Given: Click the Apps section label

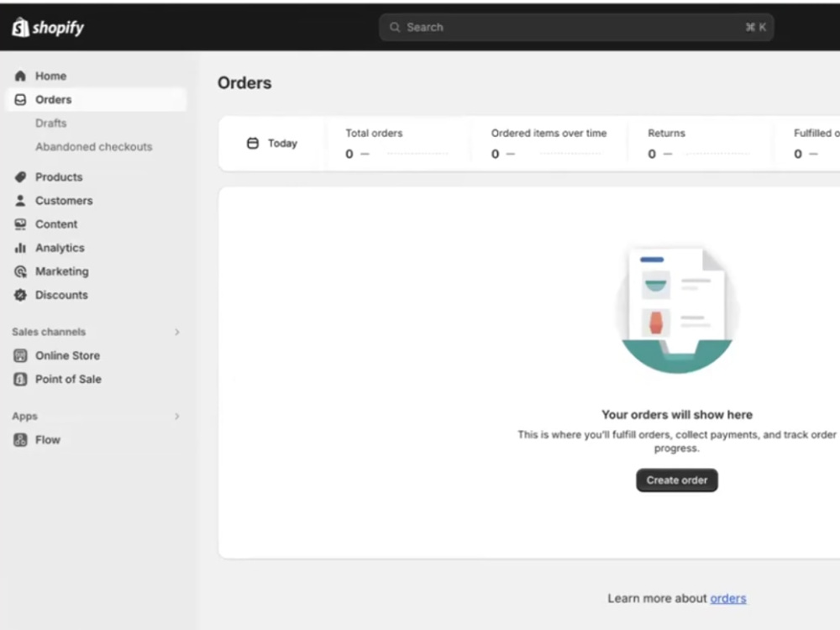Looking at the screenshot, I should coord(24,417).
